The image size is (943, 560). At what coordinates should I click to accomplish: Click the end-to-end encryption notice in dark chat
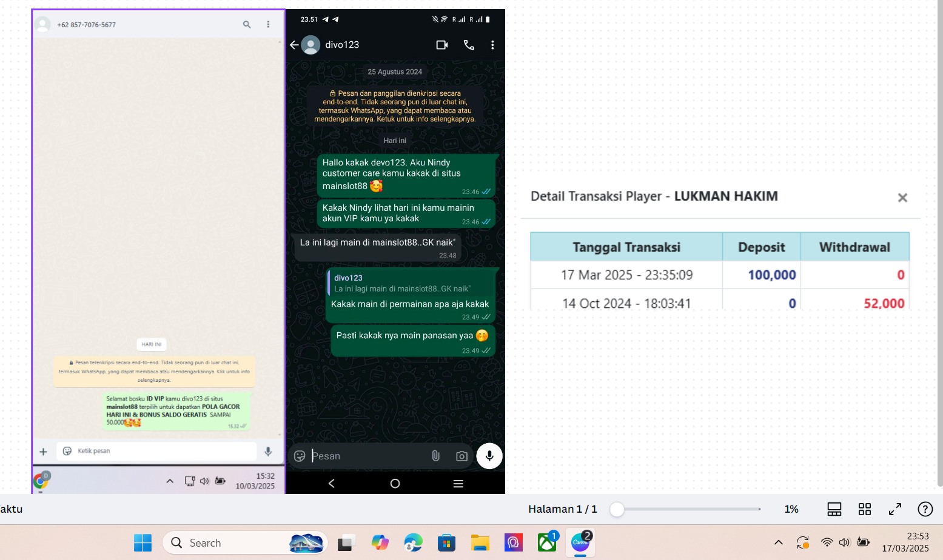click(395, 106)
